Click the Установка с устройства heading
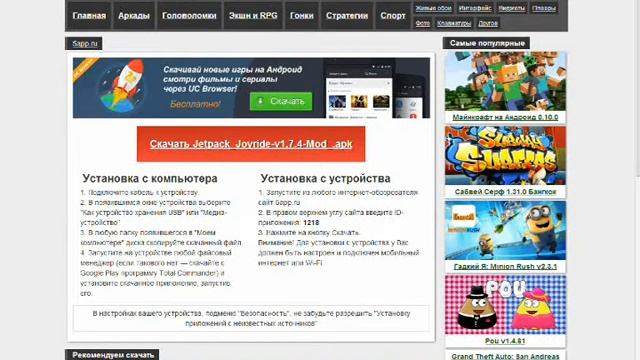Viewport: 640px width, 360px height. [x=325, y=178]
